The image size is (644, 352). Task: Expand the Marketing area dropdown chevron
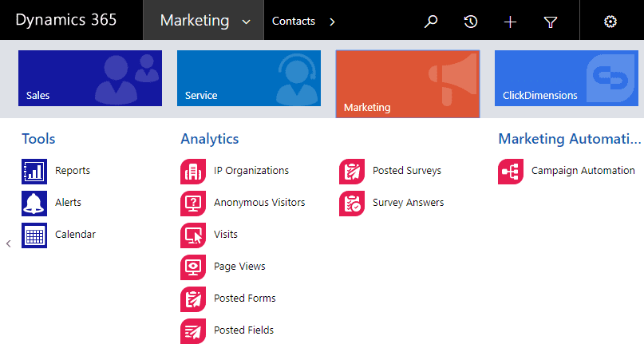click(247, 22)
